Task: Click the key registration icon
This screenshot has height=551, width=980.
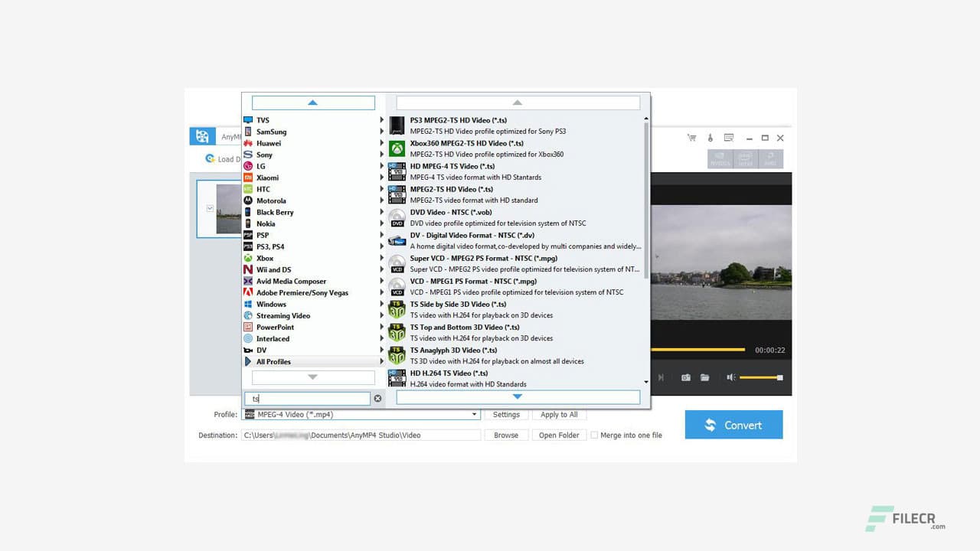Action: [710, 139]
